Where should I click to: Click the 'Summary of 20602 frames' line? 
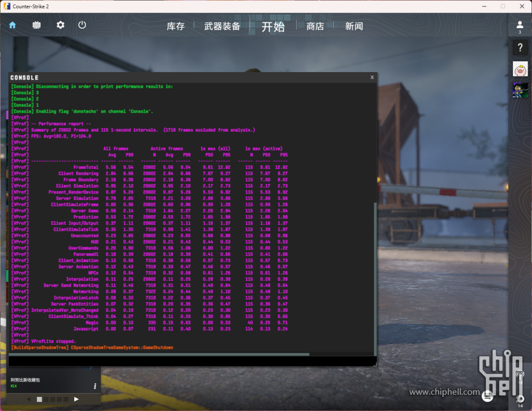point(134,130)
